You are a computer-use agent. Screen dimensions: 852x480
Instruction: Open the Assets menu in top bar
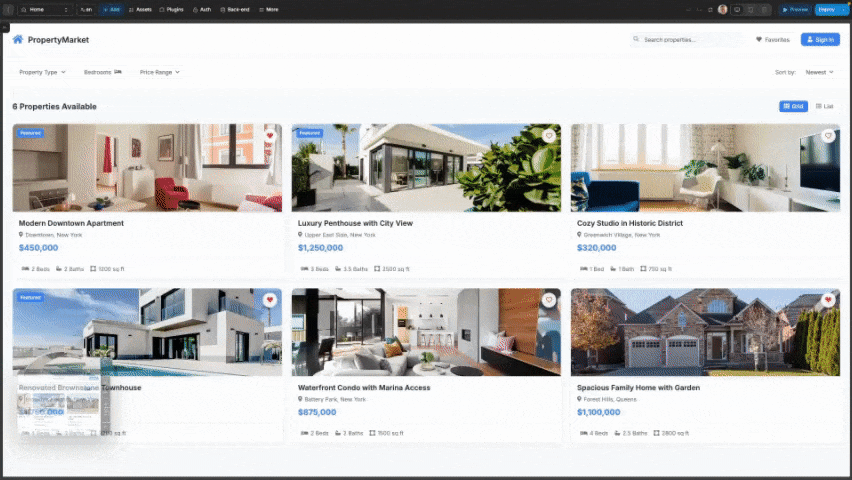[140, 9]
